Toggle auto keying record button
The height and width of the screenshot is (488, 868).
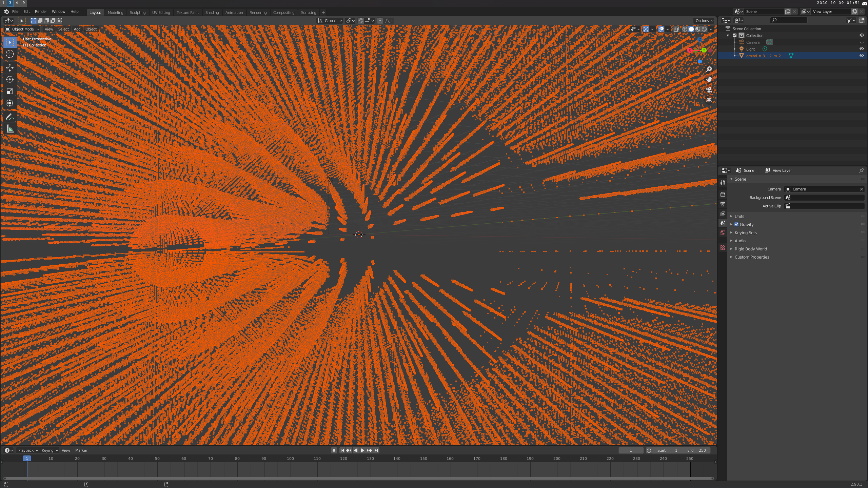[334, 450]
